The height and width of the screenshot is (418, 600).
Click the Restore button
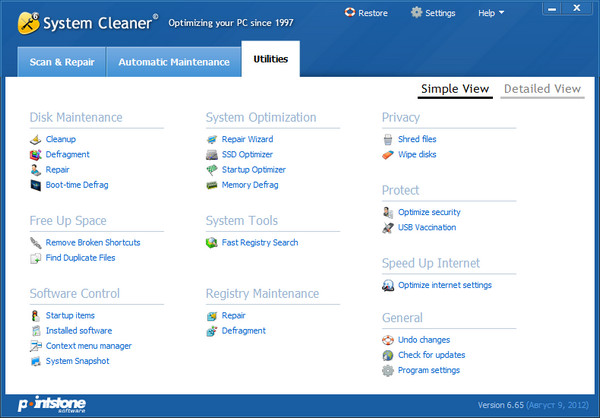coord(366,13)
